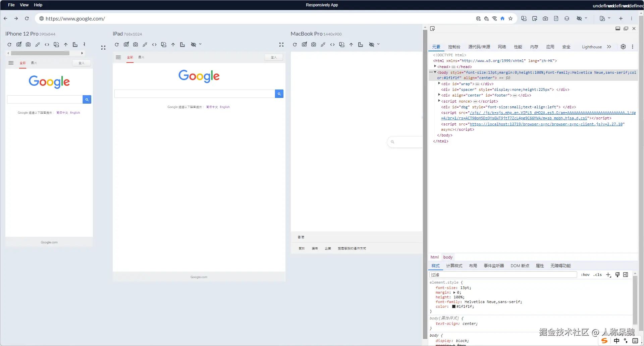Open the Help menu
The height and width of the screenshot is (346, 644).
(38, 5)
